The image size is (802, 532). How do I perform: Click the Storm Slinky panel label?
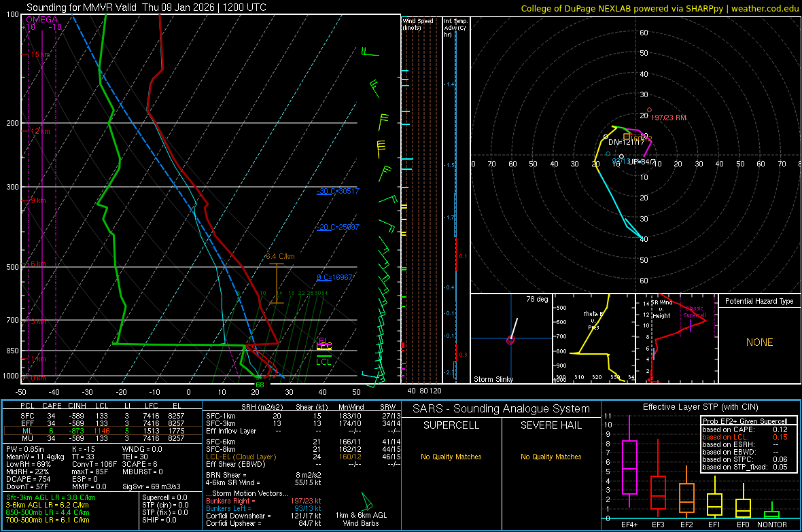point(493,379)
